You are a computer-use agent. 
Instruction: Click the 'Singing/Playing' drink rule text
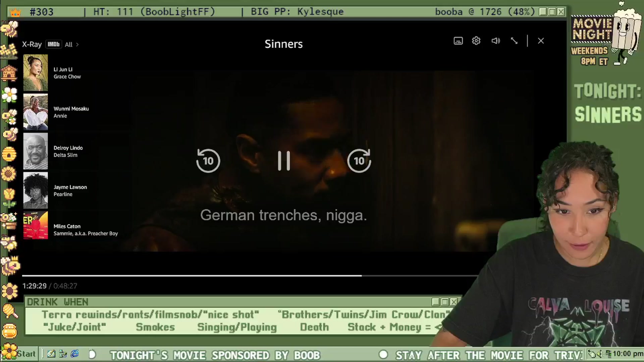pyautogui.click(x=237, y=327)
